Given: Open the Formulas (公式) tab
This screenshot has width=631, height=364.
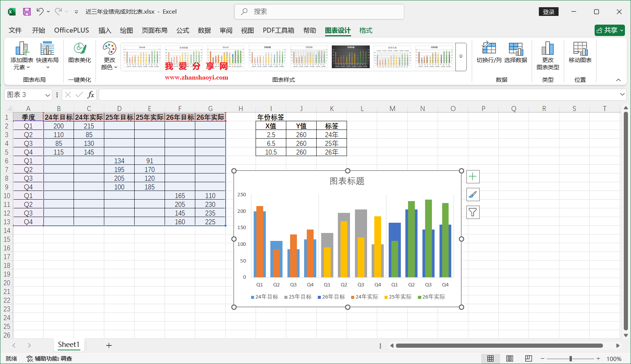Looking at the screenshot, I should click(182, 30).
